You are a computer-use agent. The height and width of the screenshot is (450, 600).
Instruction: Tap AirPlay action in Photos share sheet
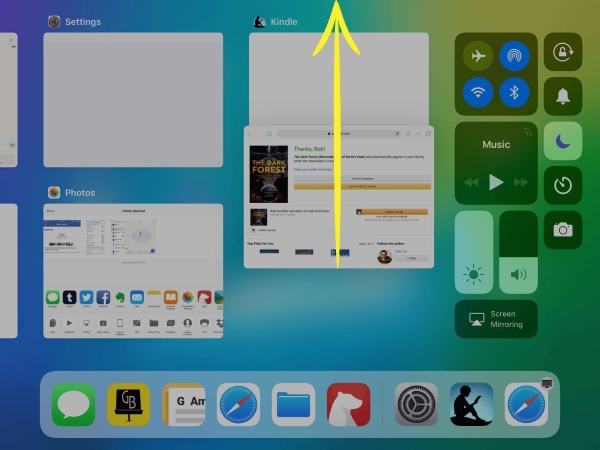coord(86,323)
